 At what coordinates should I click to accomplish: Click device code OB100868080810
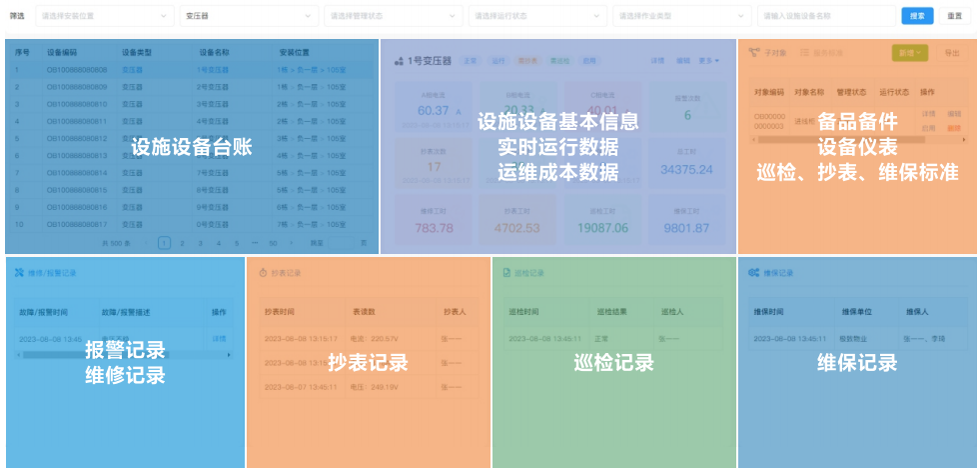click(x=77, y=104)
